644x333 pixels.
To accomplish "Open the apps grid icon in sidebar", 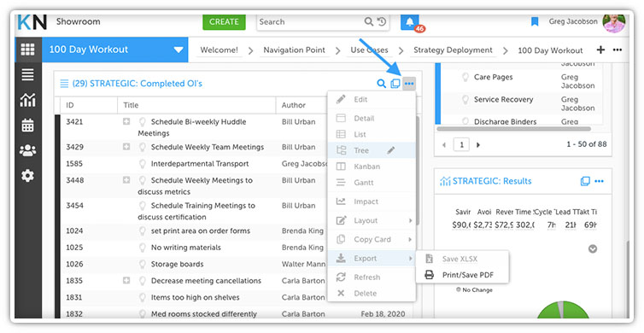I will click(x=27, y=50).
